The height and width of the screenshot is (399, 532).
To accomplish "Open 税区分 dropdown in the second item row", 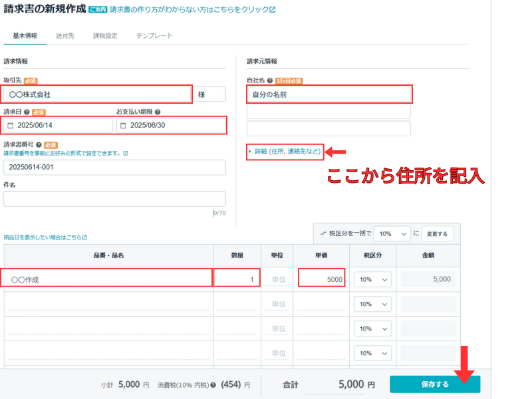I will (x=372, y=304).
